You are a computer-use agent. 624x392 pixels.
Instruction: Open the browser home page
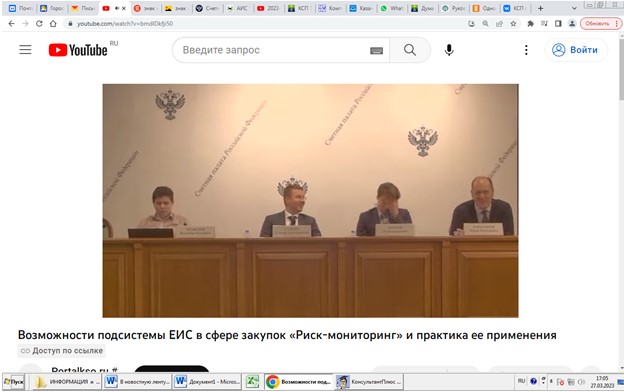53,23
